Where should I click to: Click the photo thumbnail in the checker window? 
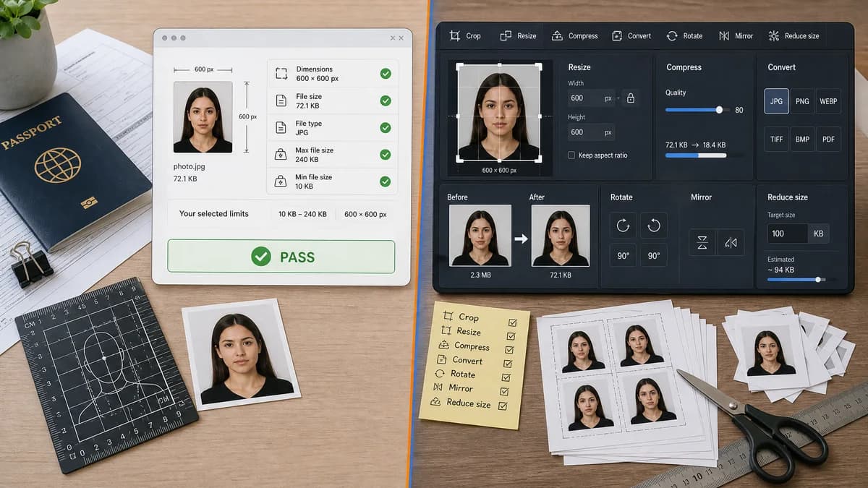tap(203, 117)
